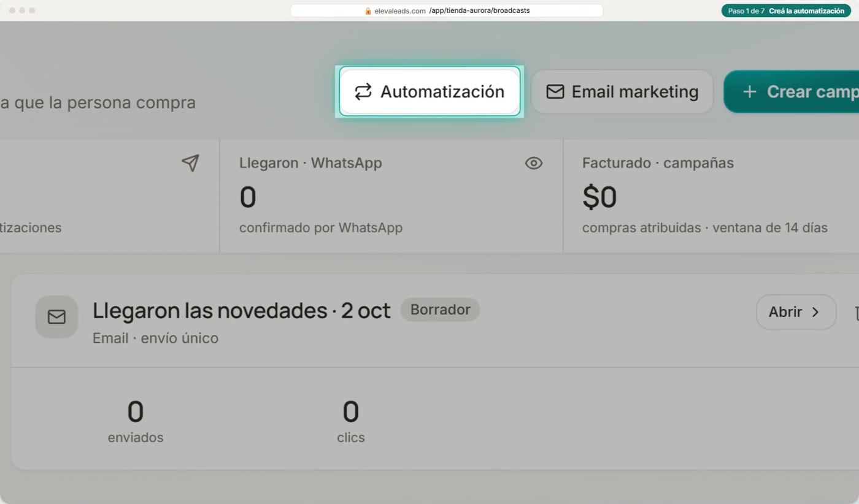859x504 pixels.
Task: Click the Llegaron · WhatsApp heading
Action: pyautogui.click(x=310, y=163)
